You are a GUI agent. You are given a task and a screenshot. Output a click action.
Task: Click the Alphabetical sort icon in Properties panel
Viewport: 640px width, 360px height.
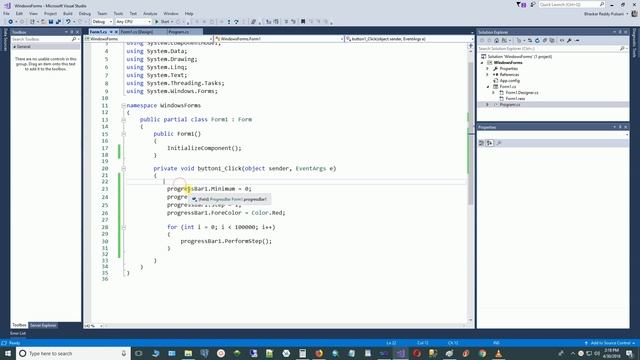(x=490, y=143)
